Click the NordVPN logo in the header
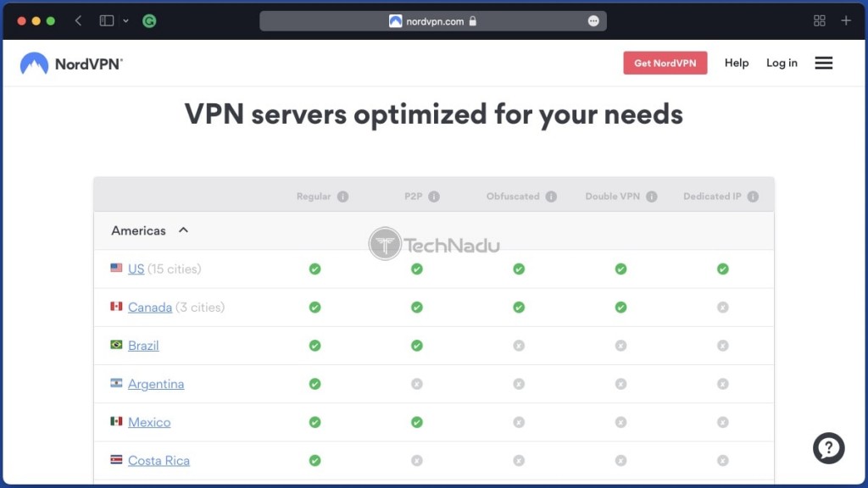Viewport: 868px width, 488px height. click(x=71, y=64)
